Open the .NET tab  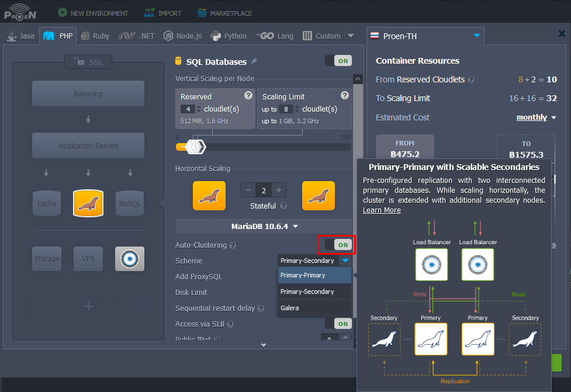click(x=137, y=36)
